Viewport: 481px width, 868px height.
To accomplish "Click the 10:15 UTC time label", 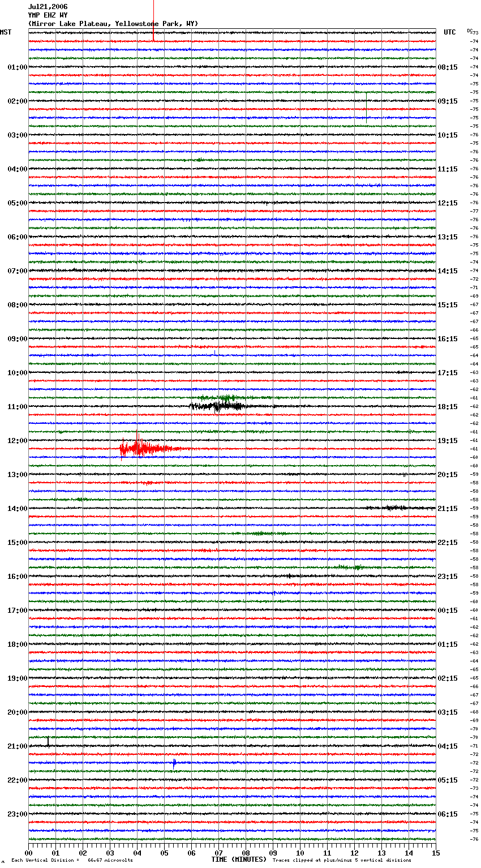I will tap(448, 135).
